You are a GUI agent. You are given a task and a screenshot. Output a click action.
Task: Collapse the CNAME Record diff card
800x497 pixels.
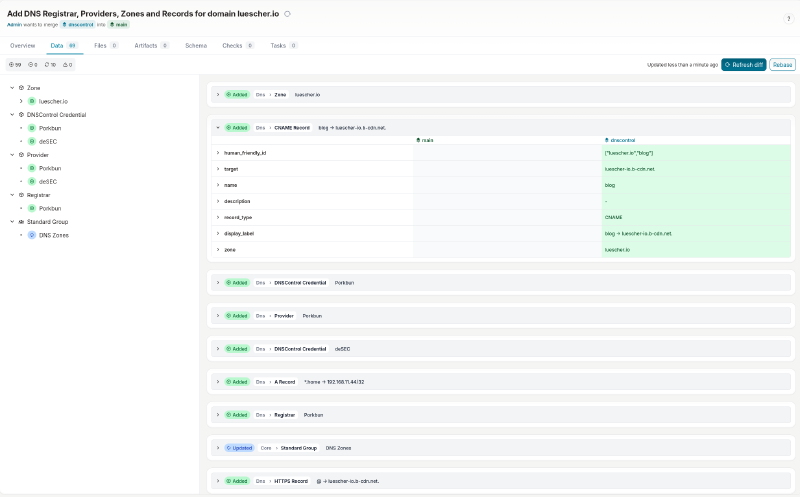point(218,128)
